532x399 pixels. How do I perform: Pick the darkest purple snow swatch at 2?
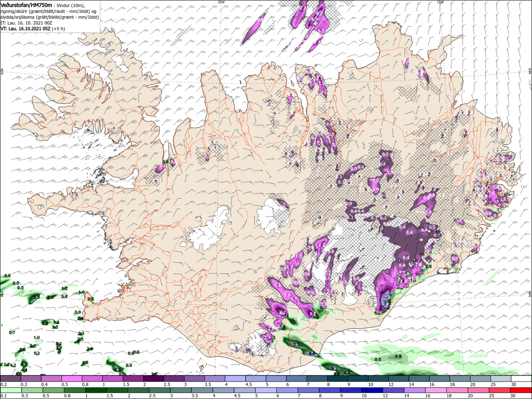153,379
